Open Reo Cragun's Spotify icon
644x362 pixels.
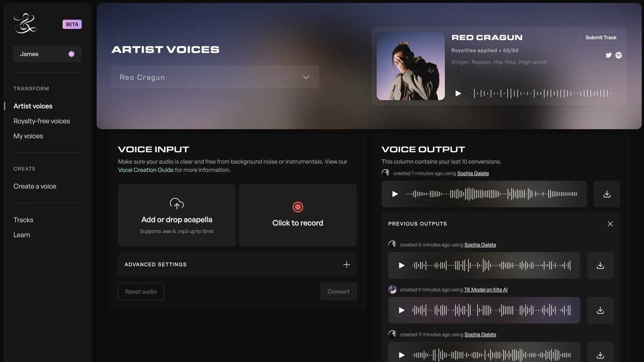[x=619, y=55]
